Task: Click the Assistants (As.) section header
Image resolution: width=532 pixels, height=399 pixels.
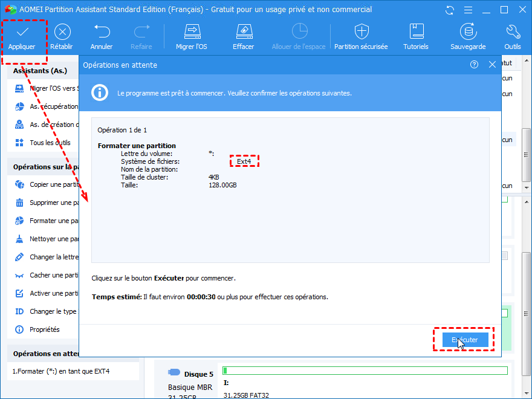Action: (40, 71)
